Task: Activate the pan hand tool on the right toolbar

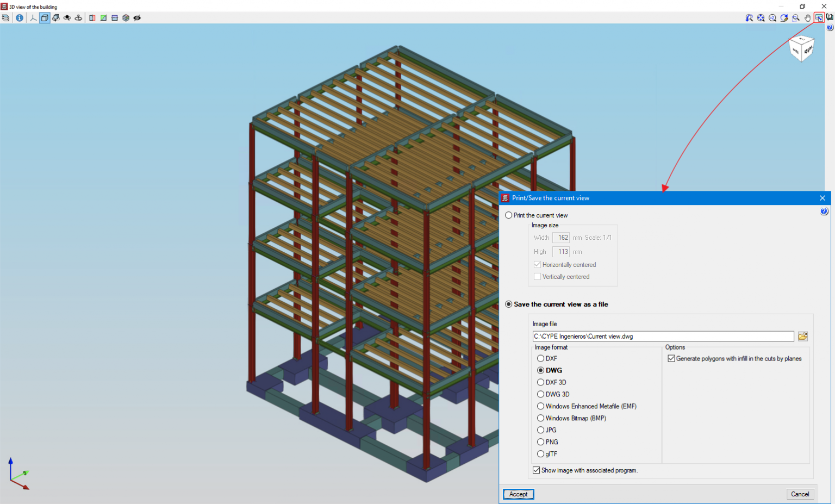Action: pos(807,17)
